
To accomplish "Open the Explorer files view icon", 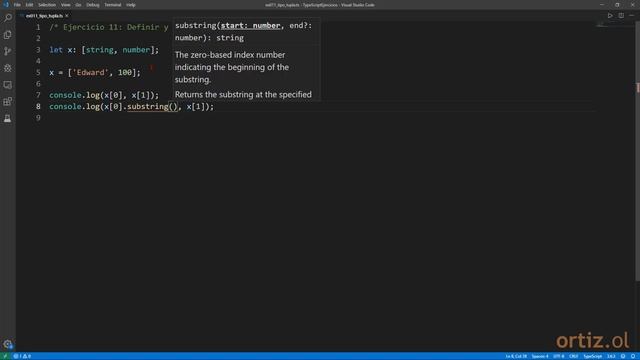I will pos(8,35).
